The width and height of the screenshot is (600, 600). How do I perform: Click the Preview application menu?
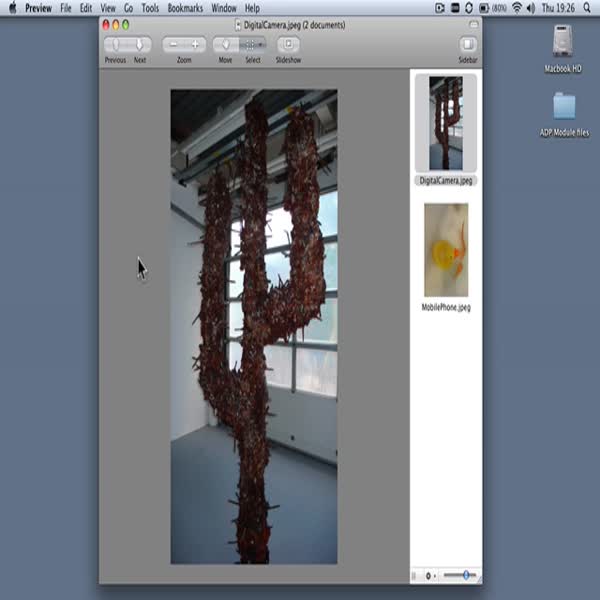(x=38, y=7)
